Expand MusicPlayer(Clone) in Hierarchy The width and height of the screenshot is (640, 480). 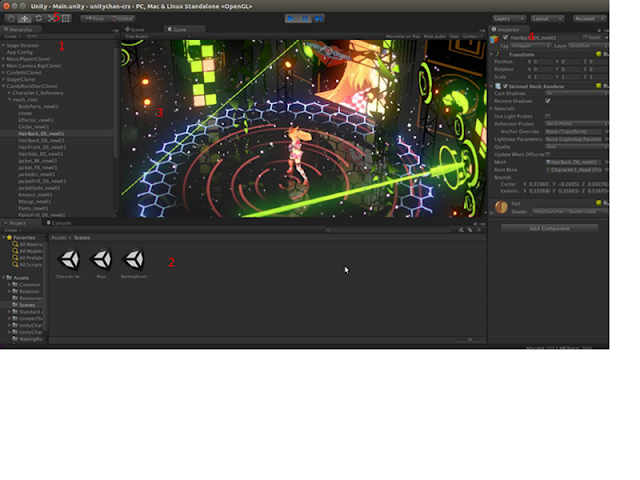click(4, 59)
